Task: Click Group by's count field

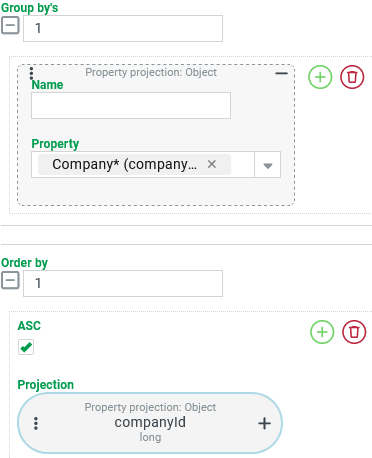Action: [123, 28]
